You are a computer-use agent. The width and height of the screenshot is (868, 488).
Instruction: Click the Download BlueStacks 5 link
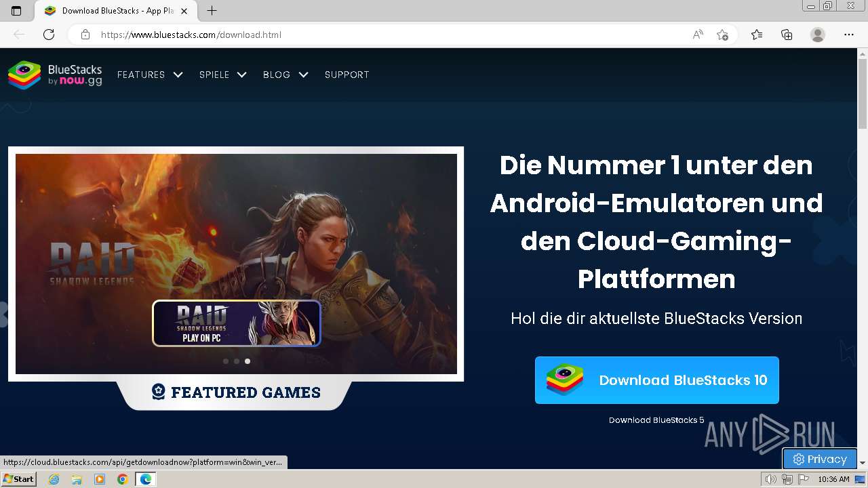(x=656, y=420)
